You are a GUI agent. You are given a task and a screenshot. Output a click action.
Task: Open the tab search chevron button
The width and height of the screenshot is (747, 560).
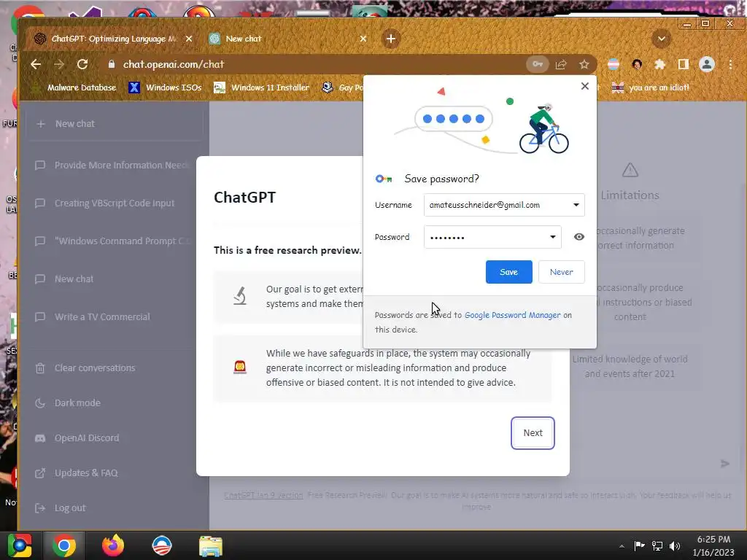(x=661, y=39)
